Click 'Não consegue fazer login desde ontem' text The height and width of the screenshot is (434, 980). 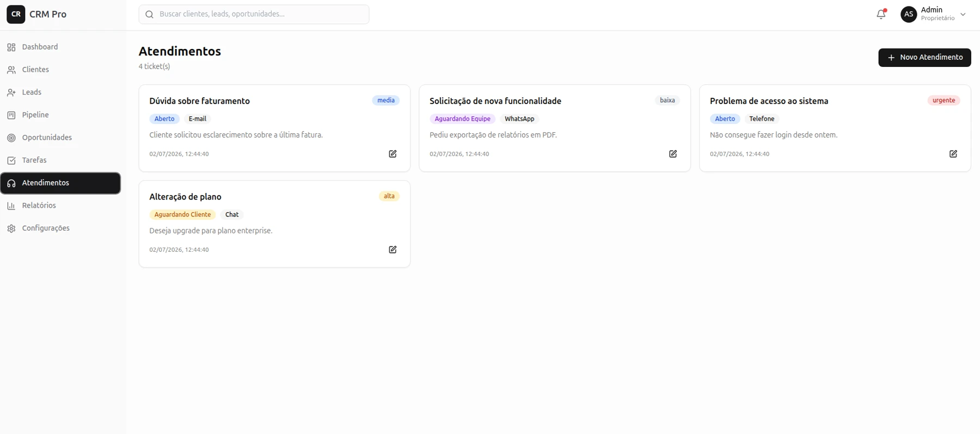click(x=774, y=135)
